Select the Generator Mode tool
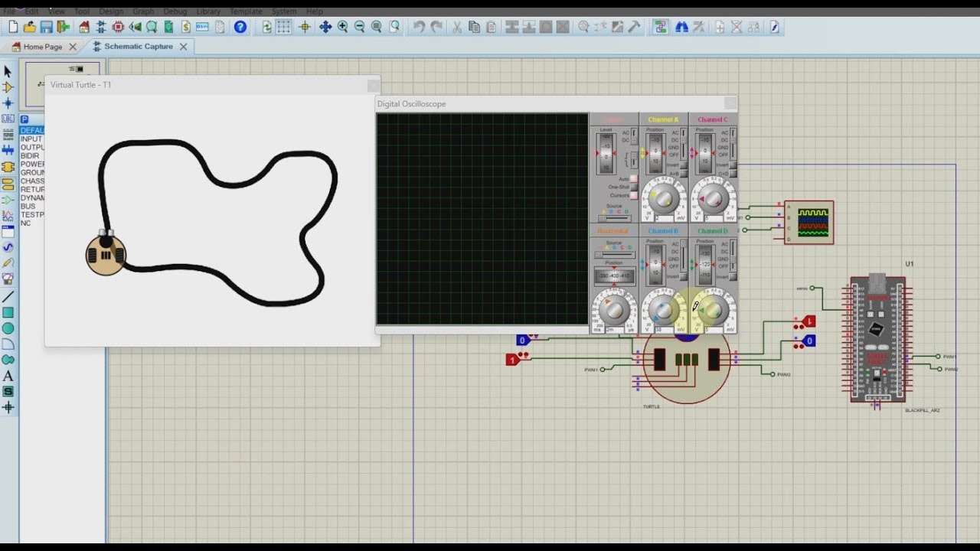The width and height of the screenshot is (980, 551). pyautogui.click(x=8, y=247)
